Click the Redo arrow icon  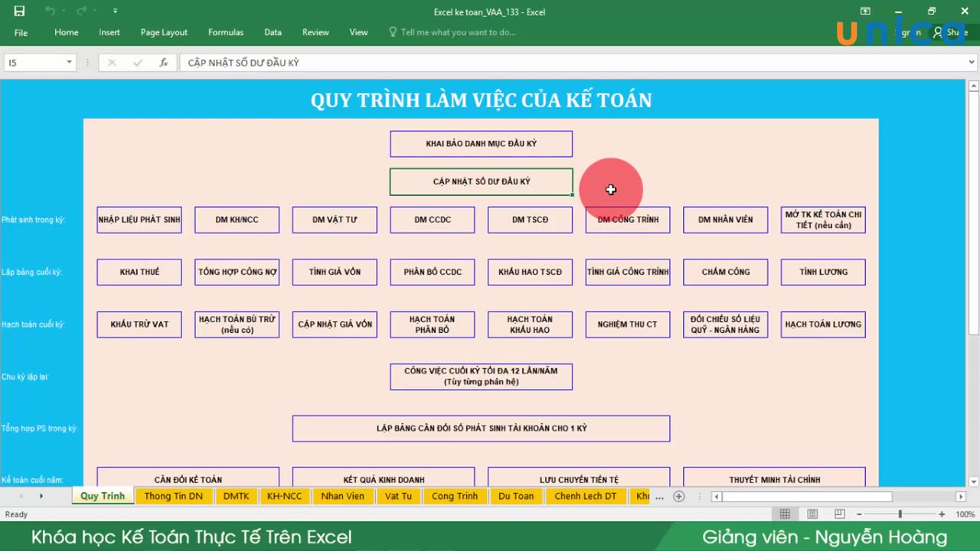pos(80,11)
